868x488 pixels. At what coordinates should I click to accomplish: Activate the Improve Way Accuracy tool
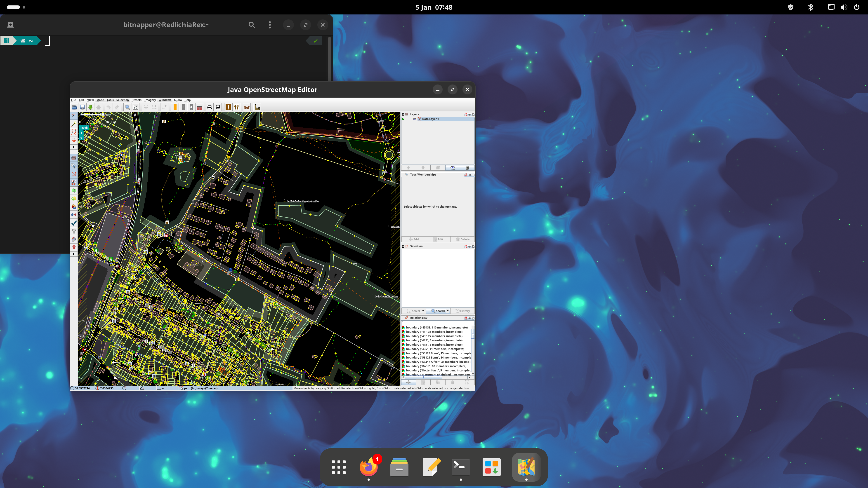coord(74,132)
